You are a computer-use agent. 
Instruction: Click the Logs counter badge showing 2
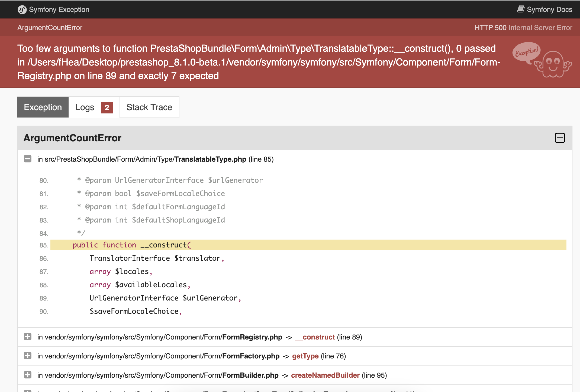pos(107,107)
